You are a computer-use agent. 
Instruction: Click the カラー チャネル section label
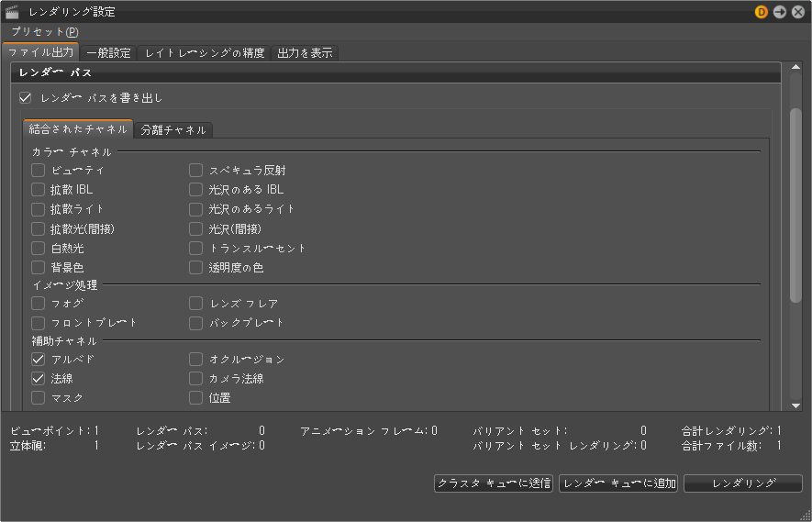pos(72,151)
